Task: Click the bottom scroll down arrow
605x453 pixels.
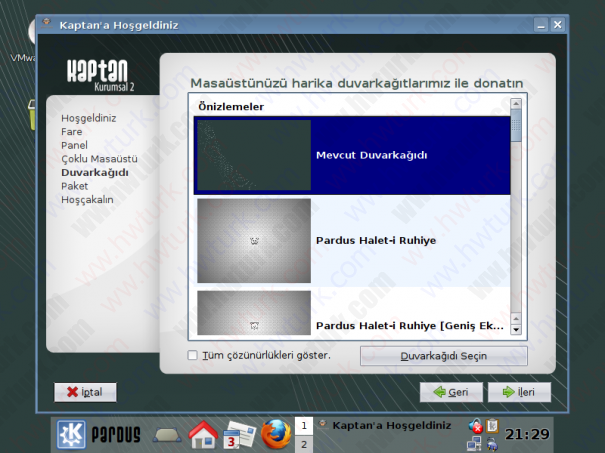Action: tap(516, 330)
